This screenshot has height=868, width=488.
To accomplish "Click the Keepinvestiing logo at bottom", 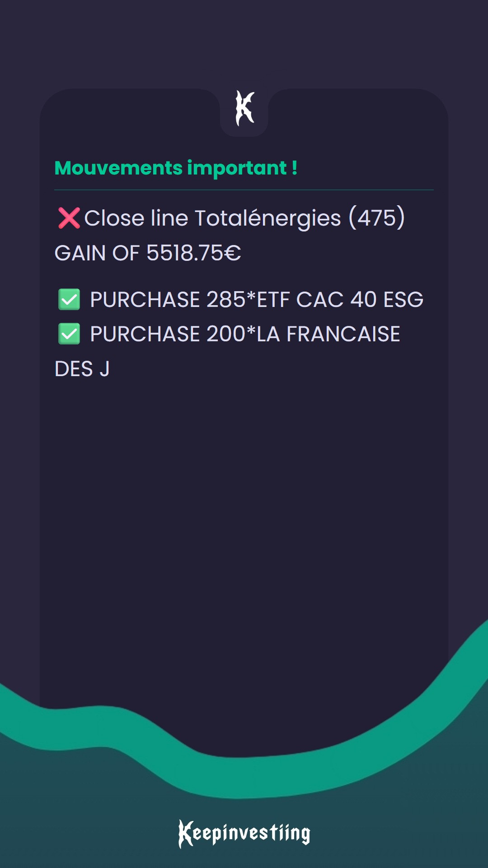I will (x=244, y=833).
